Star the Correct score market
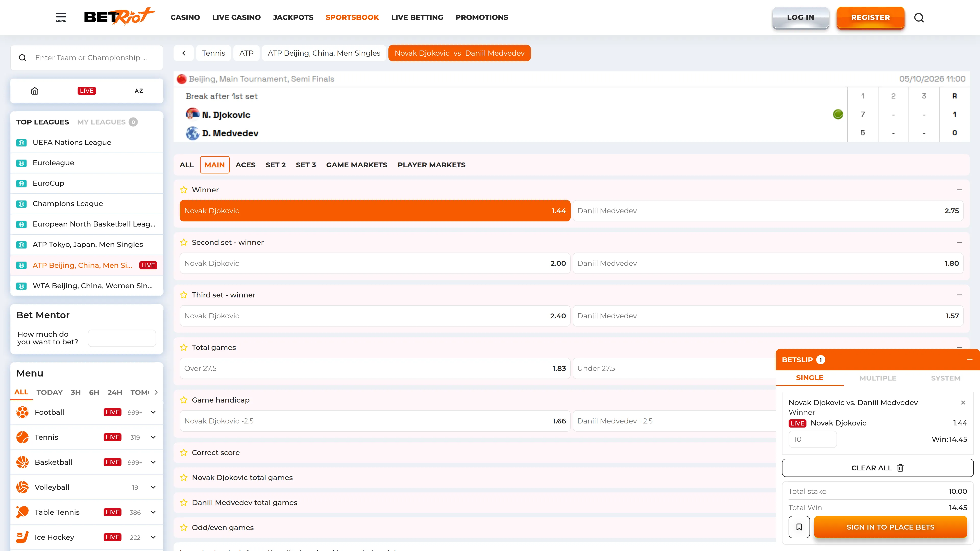 coord(184,453)
